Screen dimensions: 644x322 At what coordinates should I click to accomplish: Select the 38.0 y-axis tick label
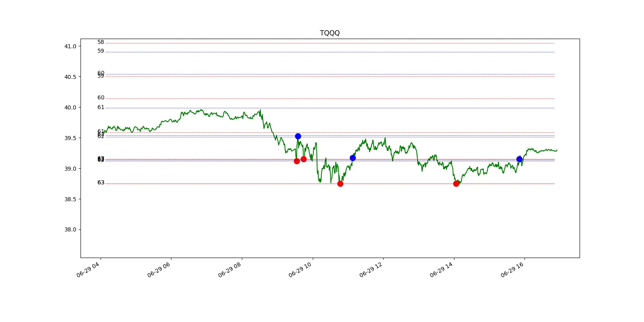[x=70, y=230]
